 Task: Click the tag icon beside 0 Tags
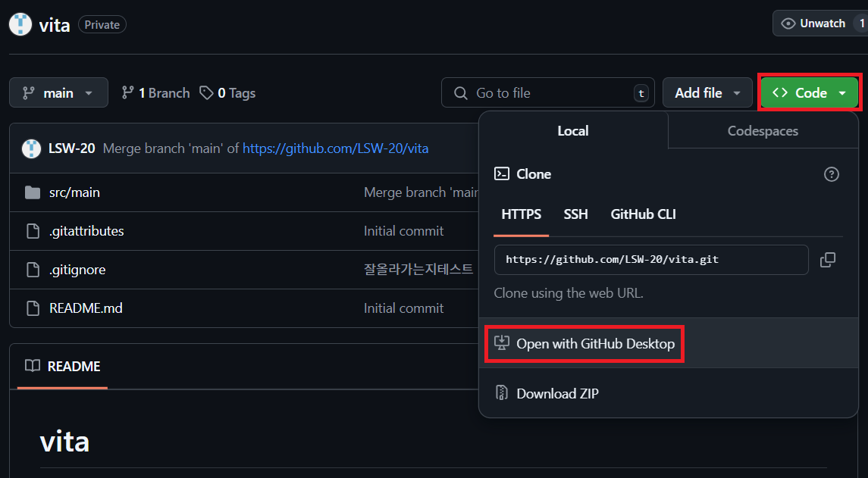[x=206, y=92]
